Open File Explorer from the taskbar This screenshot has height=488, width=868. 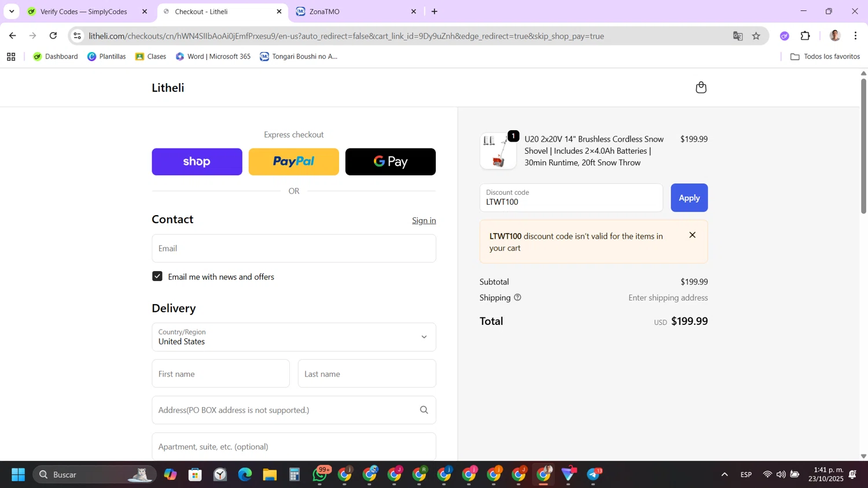coord(270,475)
